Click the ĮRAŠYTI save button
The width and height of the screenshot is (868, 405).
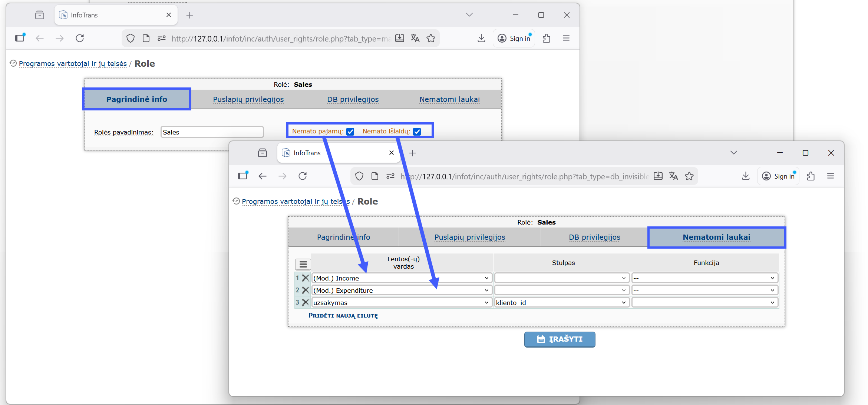[560, 339]
